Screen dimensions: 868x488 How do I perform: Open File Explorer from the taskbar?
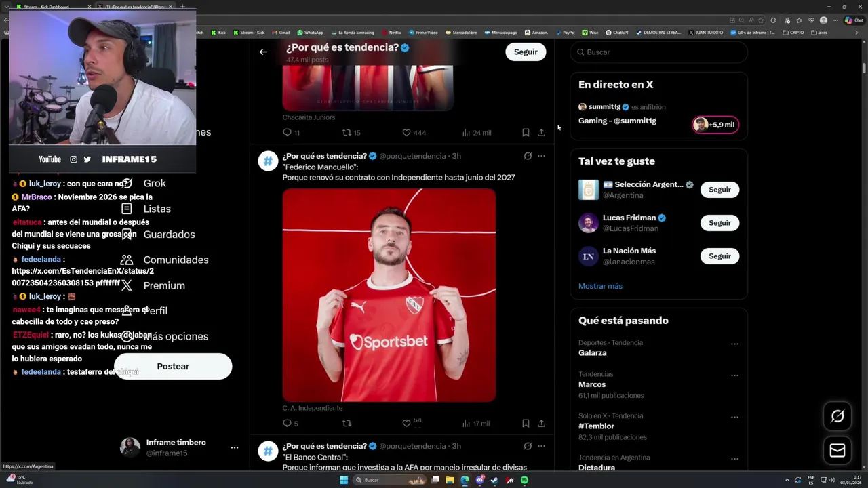point(450,480)
